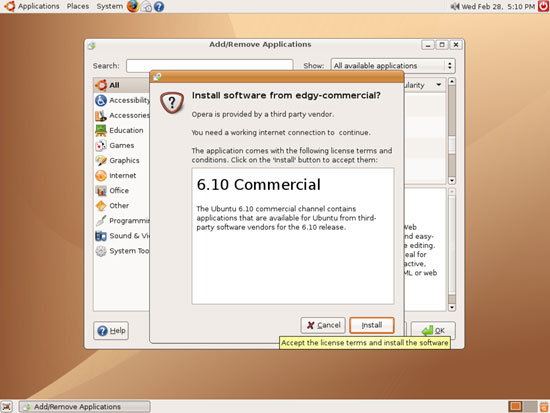
Task: Select the Programming category icon
Action: [101, 221]
